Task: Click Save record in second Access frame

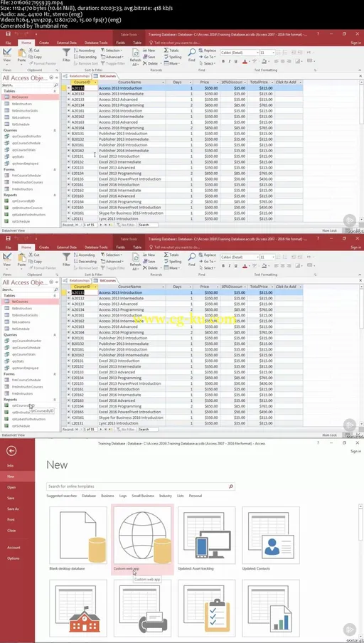Action: coord(149,261)
